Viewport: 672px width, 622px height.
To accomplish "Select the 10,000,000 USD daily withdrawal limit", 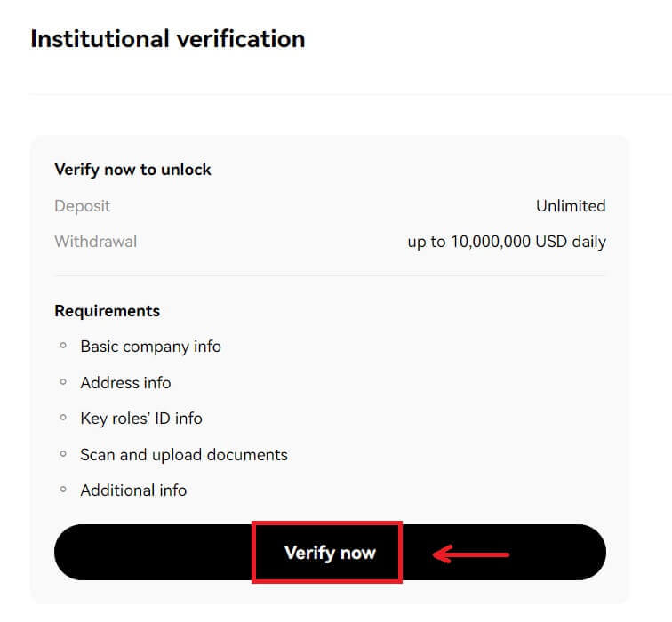I will pyautogui.click(x=507, y=242).
